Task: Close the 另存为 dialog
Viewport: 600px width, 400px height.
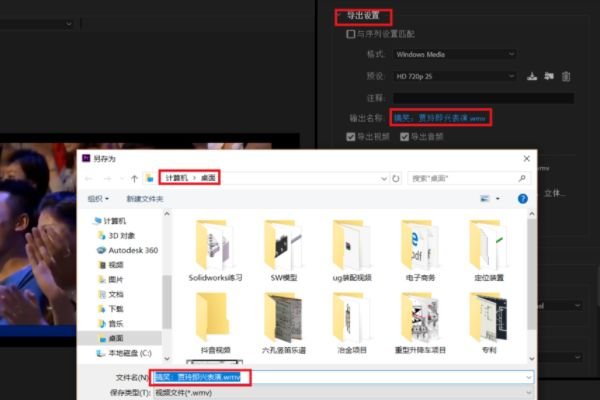Action: [x=527, y=158]
